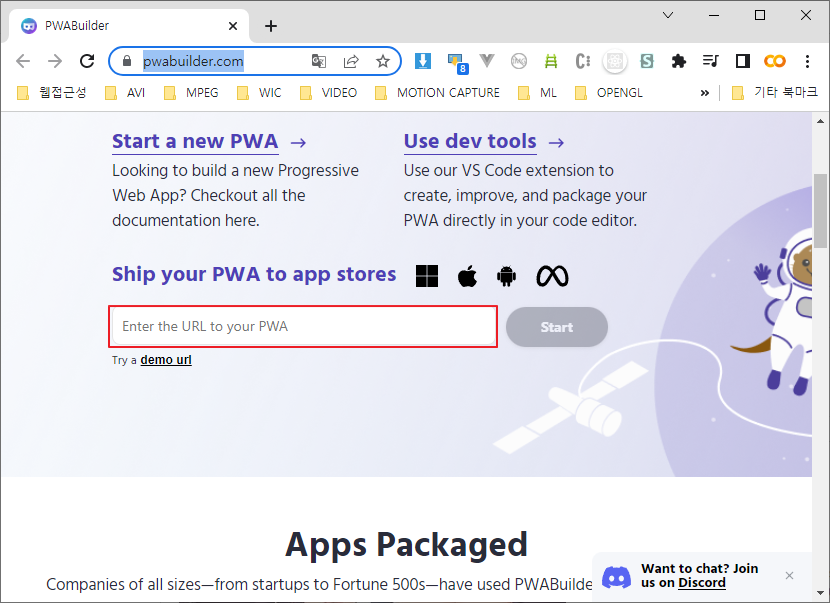Close the PWABuilder tab
Image resolution: width=830 pixels, height=603 pixels.
(233, 26)
